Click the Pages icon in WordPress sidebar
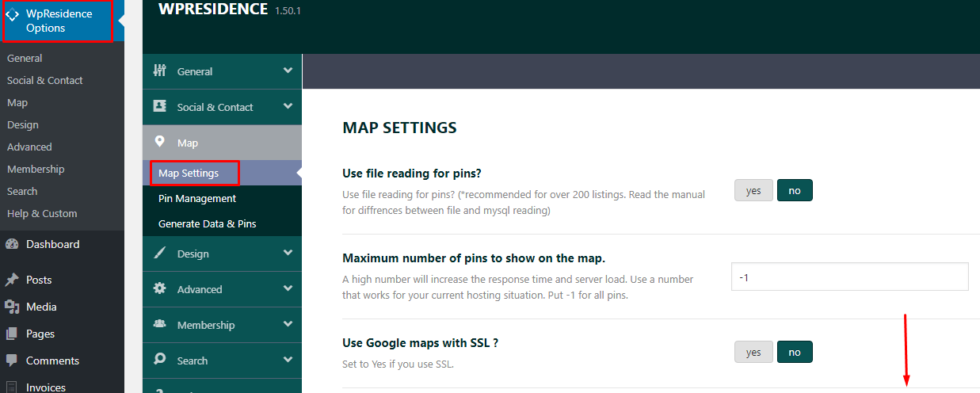The width and height of the screenshot is (980, 393). pyautogui.click(x=12, y=334)
